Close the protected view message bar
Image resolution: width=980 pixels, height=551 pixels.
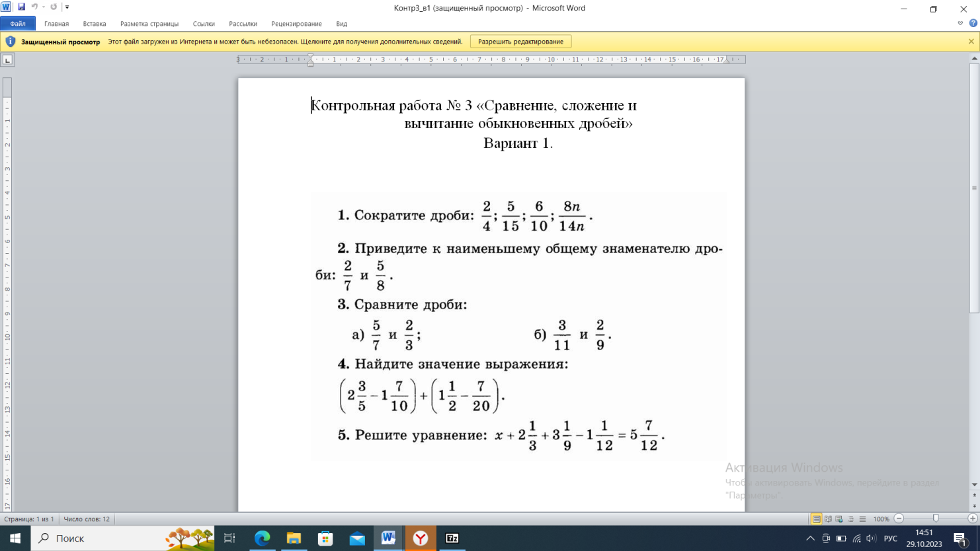(x=971, y=42)
